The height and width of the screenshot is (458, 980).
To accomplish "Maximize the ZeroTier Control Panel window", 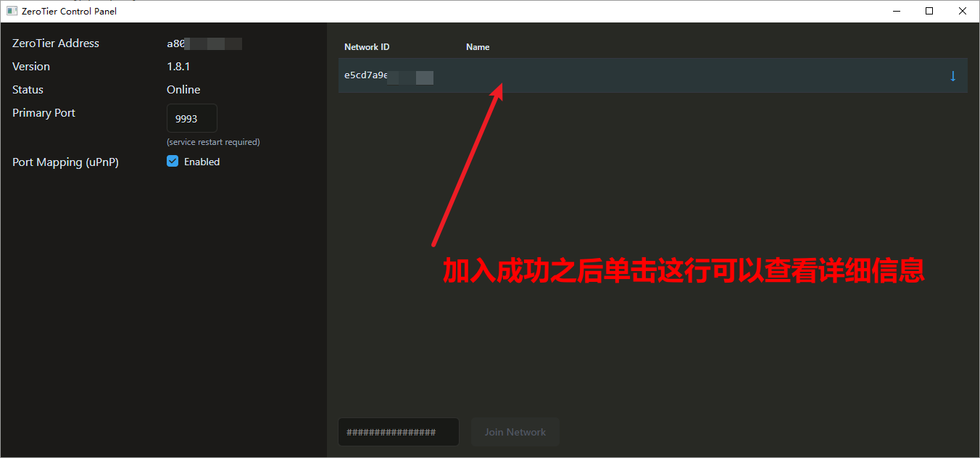I will [x=929, y=11].
